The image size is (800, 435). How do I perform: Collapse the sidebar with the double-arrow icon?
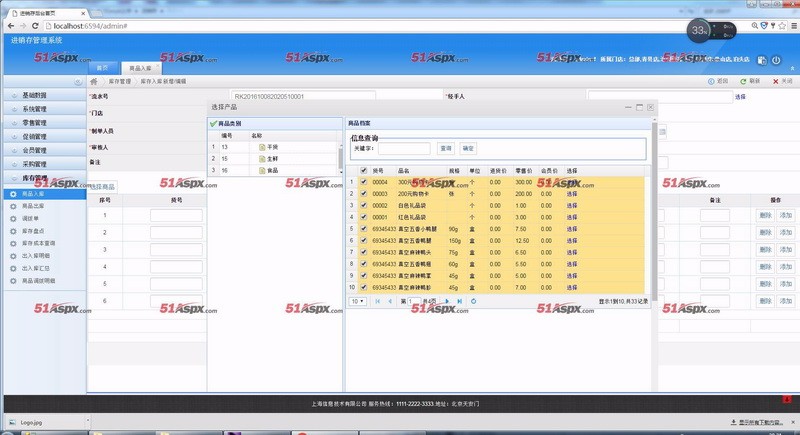tap(78, 82)
